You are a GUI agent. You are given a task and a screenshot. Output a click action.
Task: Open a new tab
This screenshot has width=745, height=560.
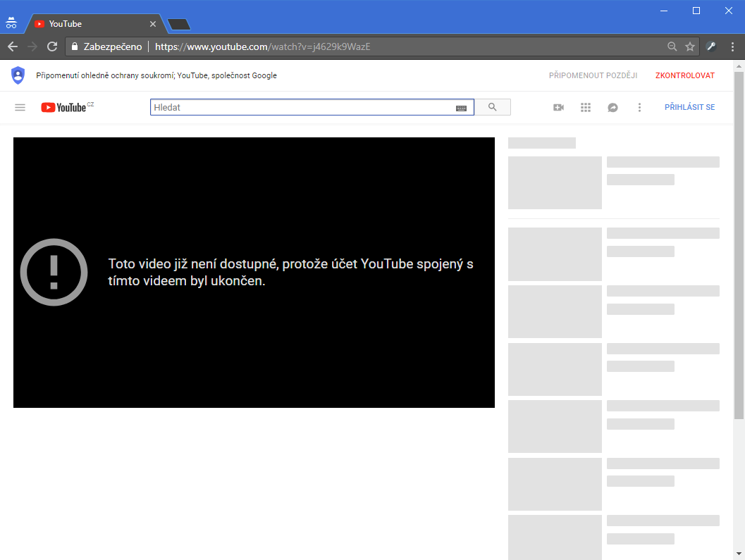click(x=179, y=24)
